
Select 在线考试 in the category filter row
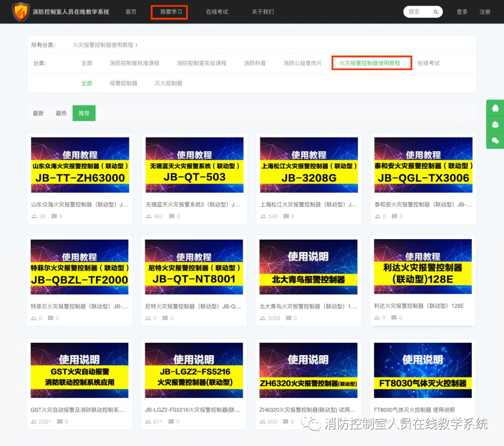[428, 63]
